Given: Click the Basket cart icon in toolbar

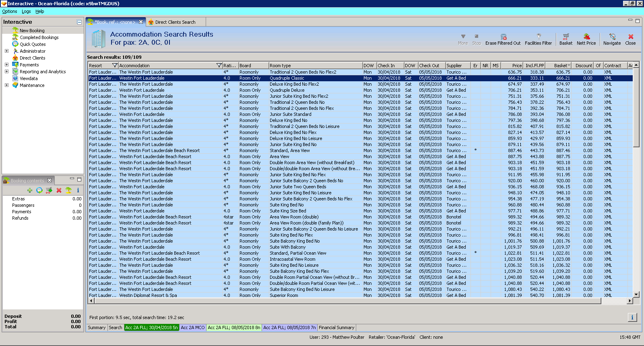Looking at the screenshot, I should (x=566, y=37).
